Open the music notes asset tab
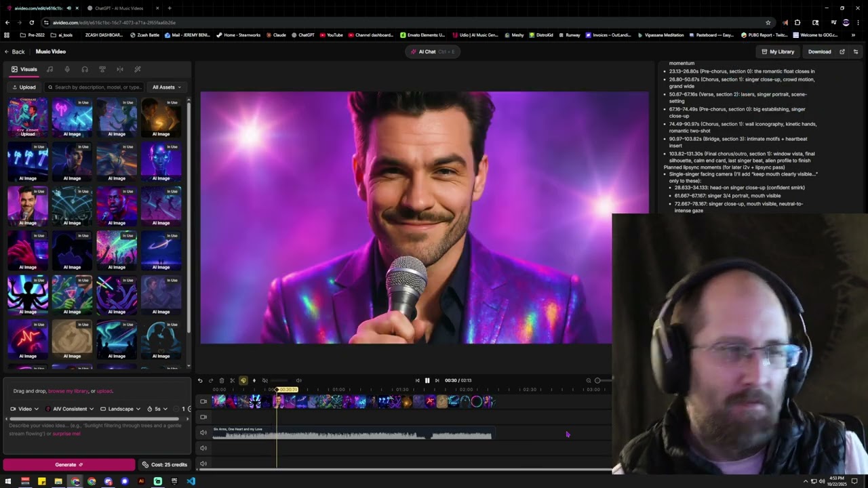The image size is (868, 488). [50, 69]
